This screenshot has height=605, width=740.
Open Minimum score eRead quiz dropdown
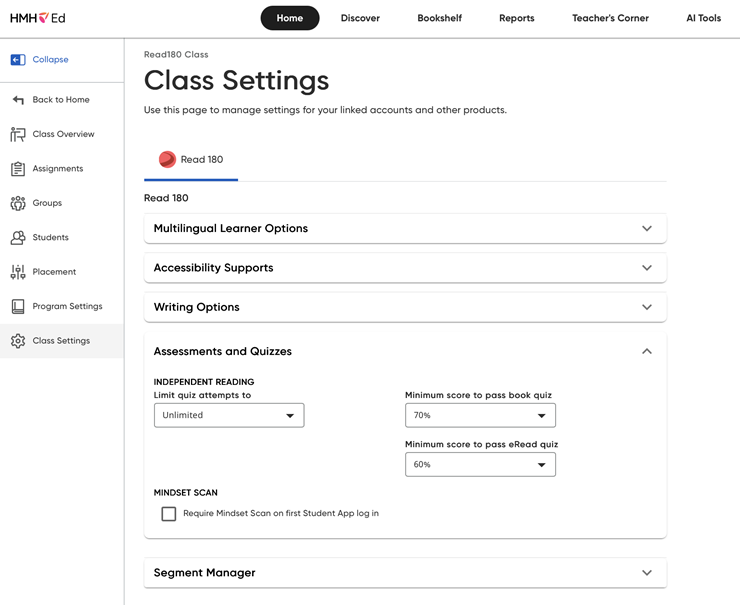(x=480, y=464)
